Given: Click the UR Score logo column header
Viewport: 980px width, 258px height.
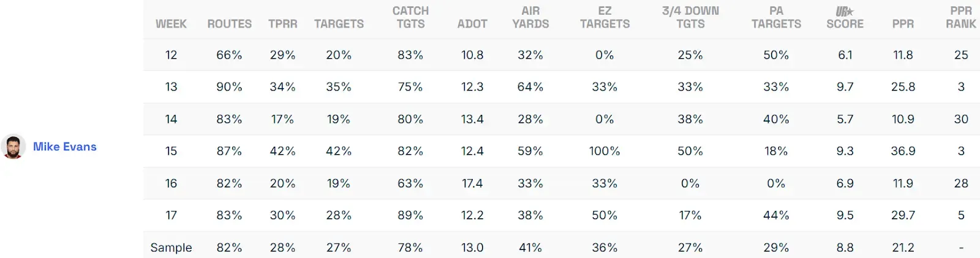Looking at the screenshot, I should (845, 18).
